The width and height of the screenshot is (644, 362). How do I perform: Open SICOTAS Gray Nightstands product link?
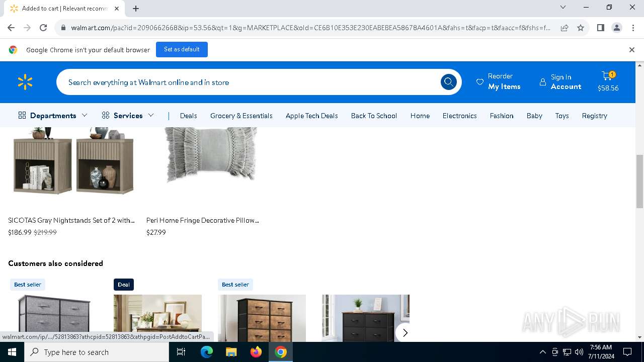pos(71,220)
